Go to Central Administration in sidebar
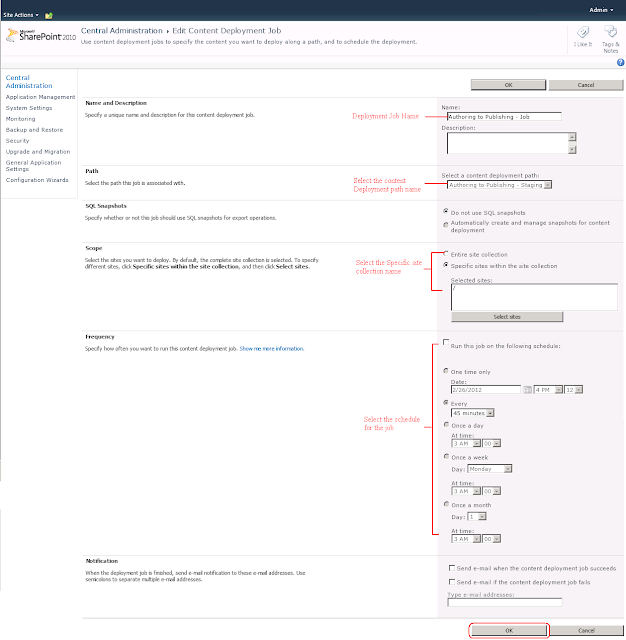 tap(29, 82)
